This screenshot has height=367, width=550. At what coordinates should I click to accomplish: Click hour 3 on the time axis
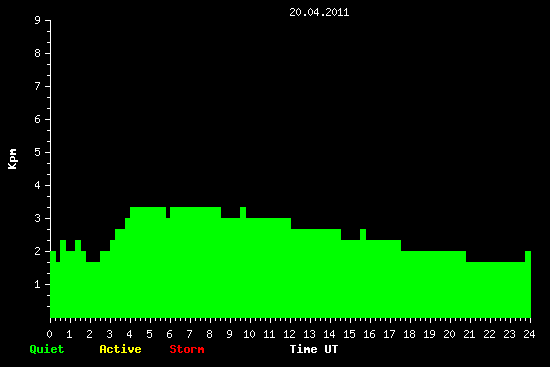pos(109,334)
